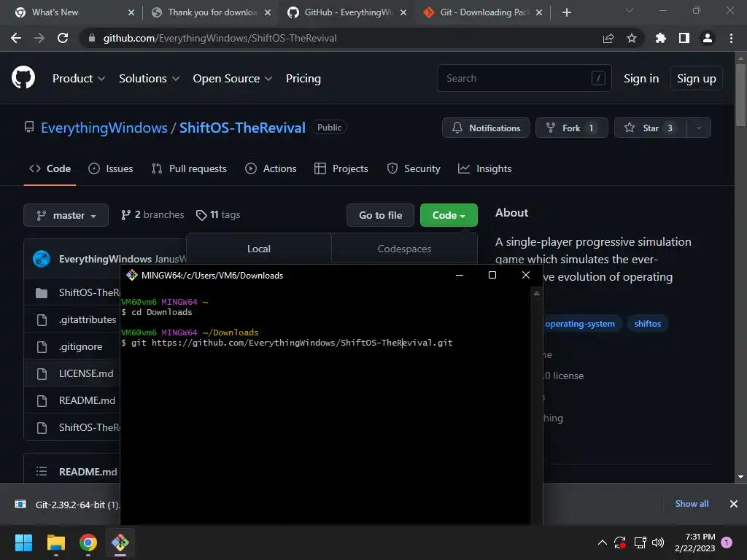The width and height of the screenshot is (747, 560).
Task: Click the git clone command line in terminal
Action: pyautogui.click(x=287, y=343)
